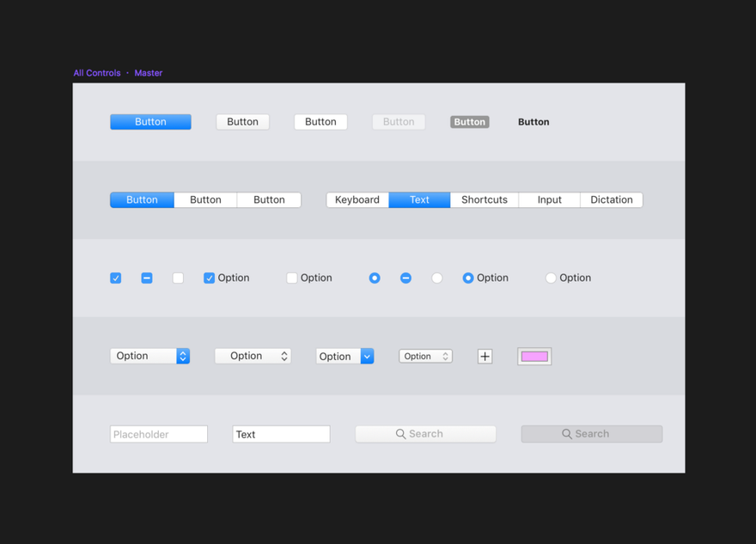Open the pink color well
The image size is (756, 544).
(534, 357)
